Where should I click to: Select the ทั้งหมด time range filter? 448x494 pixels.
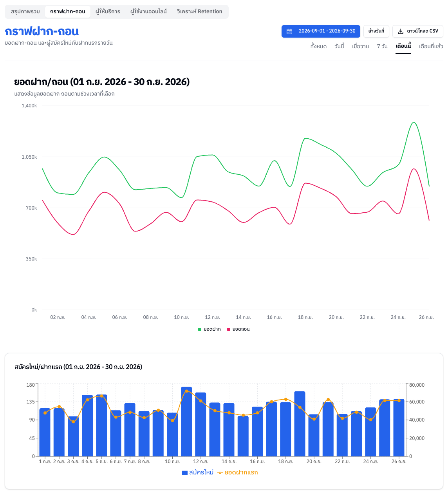pos(318,46)
